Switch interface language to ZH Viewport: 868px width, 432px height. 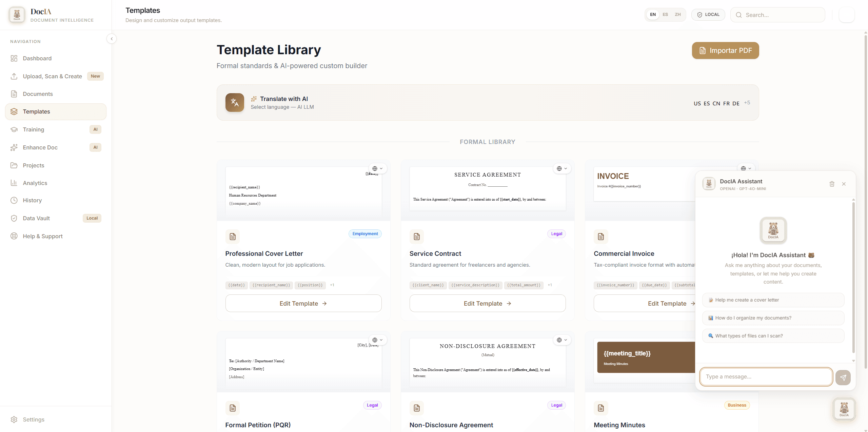(x=677, y=14)
